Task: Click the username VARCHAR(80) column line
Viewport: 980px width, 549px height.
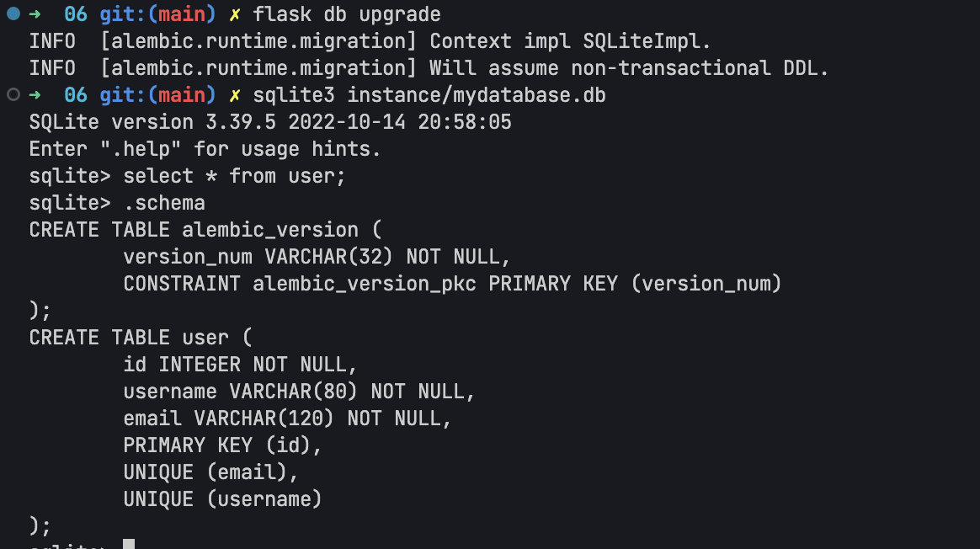Action: click(x=300, y=392)
